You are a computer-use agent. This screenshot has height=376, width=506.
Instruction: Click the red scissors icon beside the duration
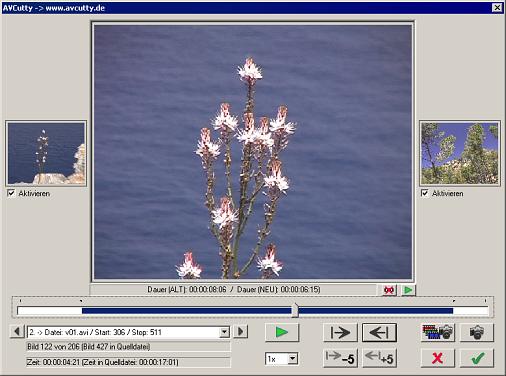(389, 290)
